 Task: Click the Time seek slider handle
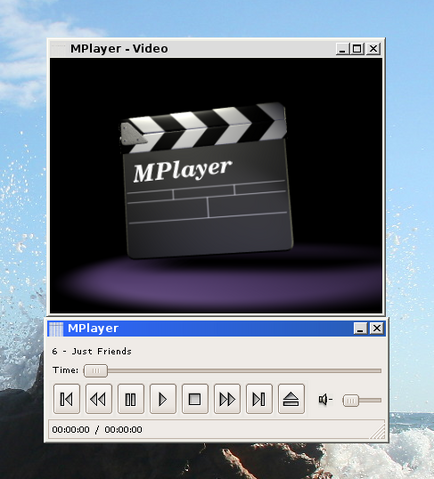96,371
